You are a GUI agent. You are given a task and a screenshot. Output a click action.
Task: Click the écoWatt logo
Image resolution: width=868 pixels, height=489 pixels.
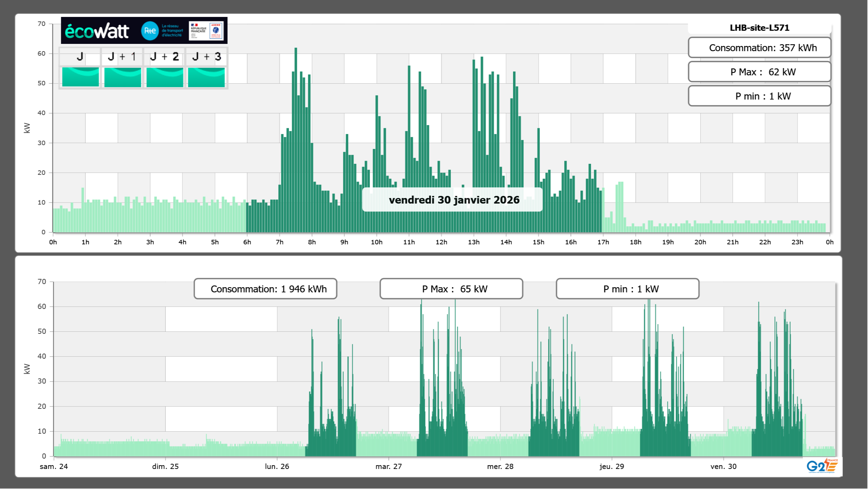[97, 31]
